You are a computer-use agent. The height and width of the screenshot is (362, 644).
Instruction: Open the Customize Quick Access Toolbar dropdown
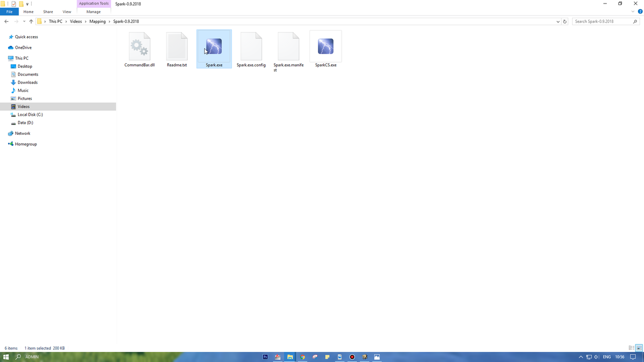pos(27,4)
